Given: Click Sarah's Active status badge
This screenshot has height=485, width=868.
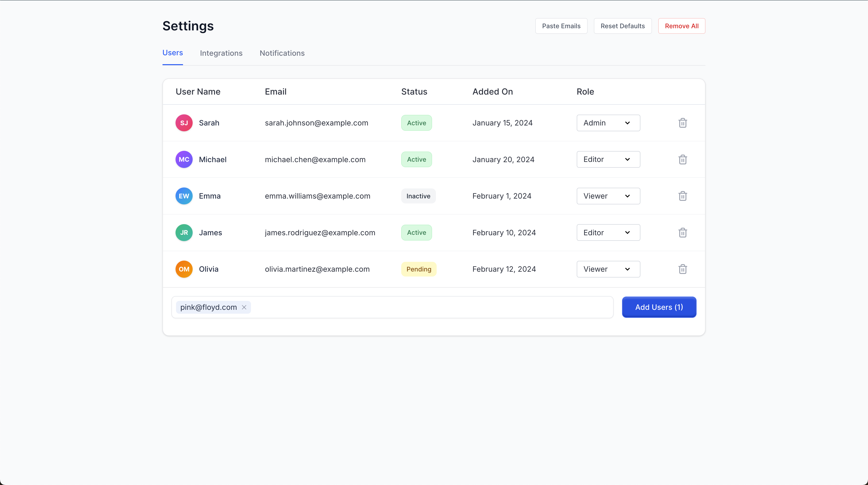Looking at the screenshot, I should 416,123.
